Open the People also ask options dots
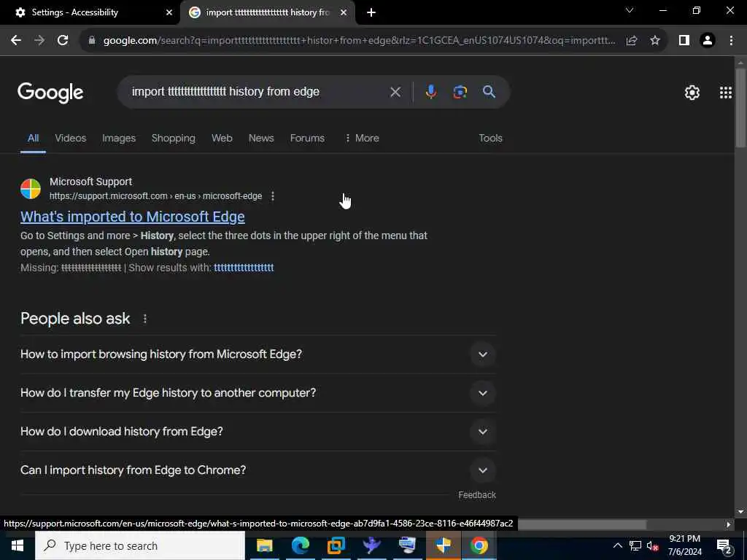The height and width of the screenshot is (560, 747). pyautogui.click(x=145, y=319)
